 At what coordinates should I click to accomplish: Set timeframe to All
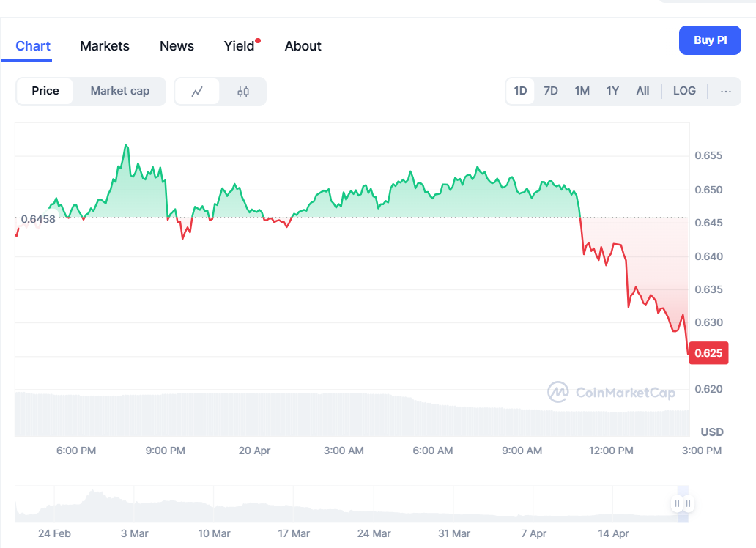pos(642,91)
